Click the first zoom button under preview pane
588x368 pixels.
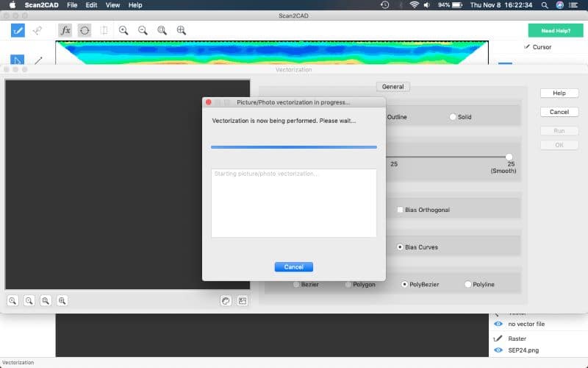click(13, 300)
